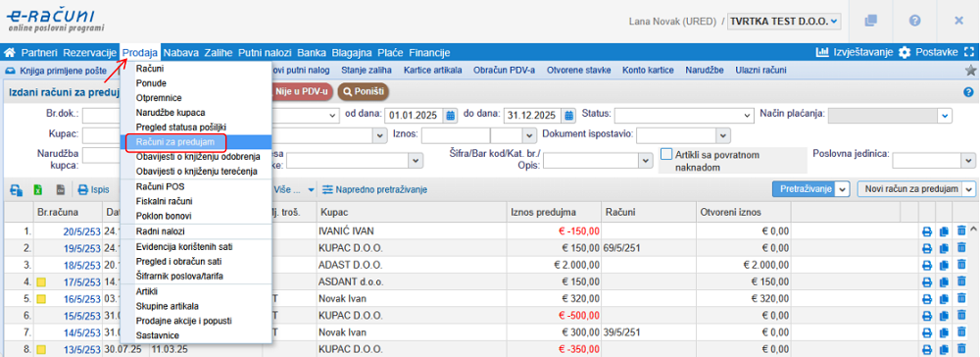Copy invoice 16/5/253 for Novak Ivan

pos(945,299)
